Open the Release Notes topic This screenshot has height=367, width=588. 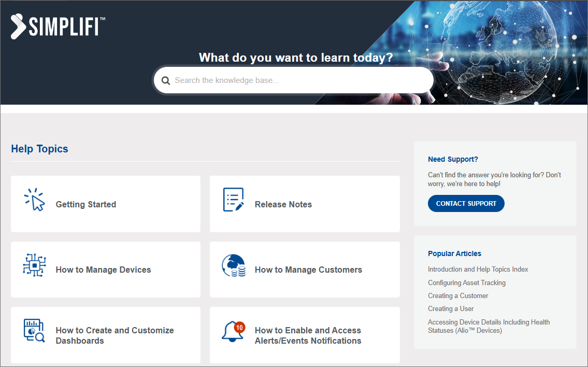tap(305, 204)
